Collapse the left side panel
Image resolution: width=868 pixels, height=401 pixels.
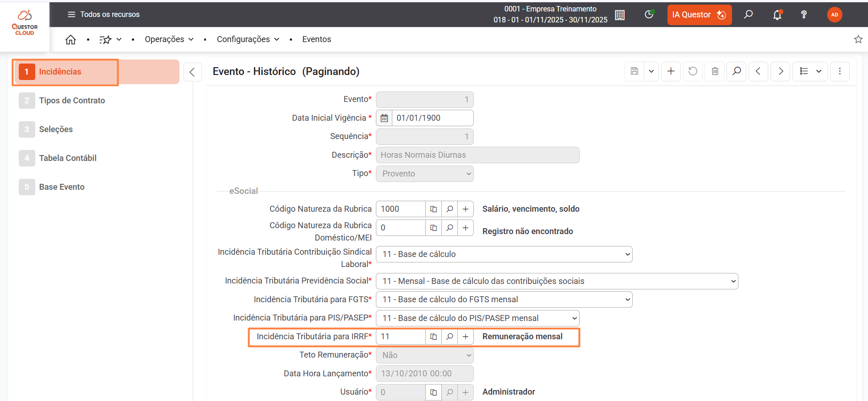point(192,72)
